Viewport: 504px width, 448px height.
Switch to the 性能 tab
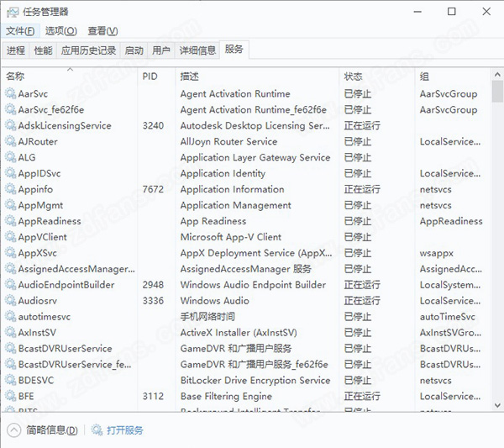point(43,50)
